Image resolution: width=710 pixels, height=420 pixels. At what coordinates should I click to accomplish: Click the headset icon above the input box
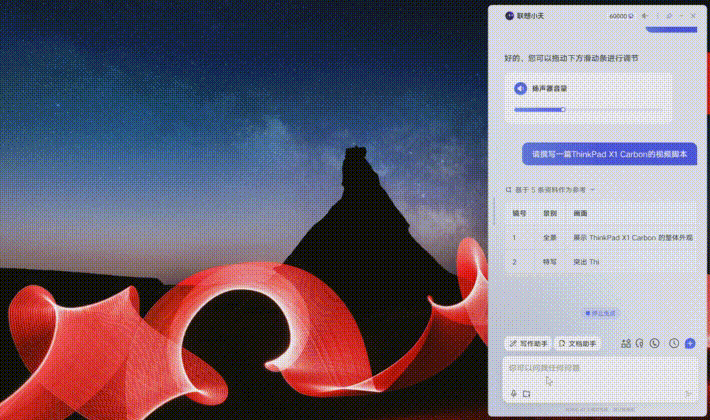click(x=640, y=343)
